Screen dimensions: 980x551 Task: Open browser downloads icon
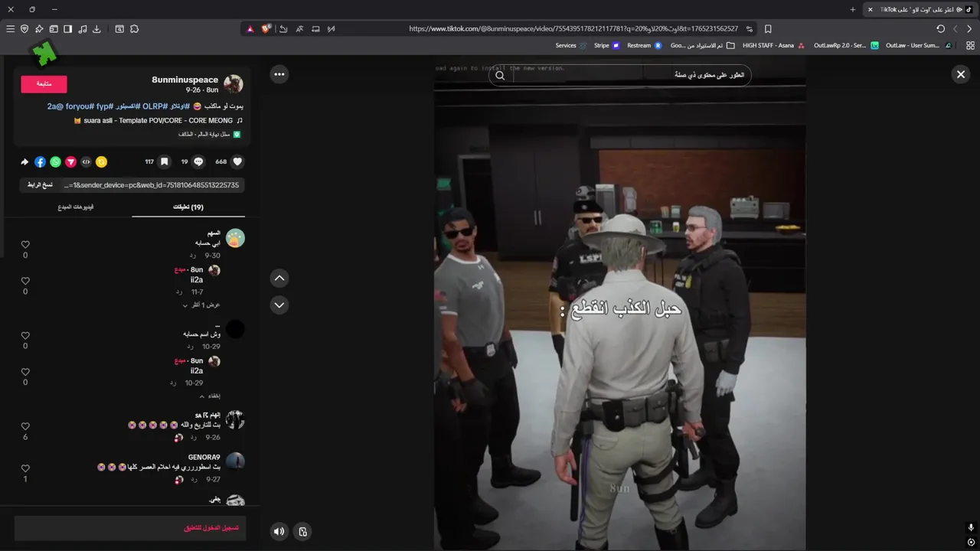point(96,29)
